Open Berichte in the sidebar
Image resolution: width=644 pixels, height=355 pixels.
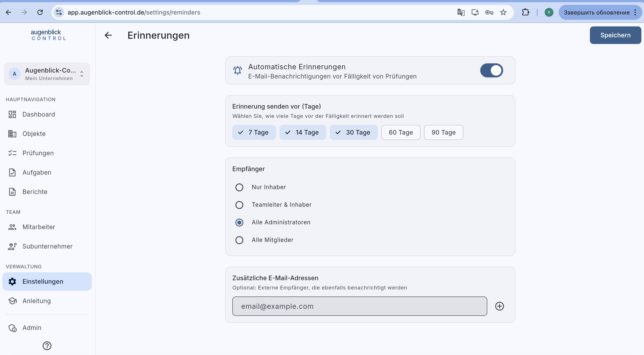[x=47, y=192]
